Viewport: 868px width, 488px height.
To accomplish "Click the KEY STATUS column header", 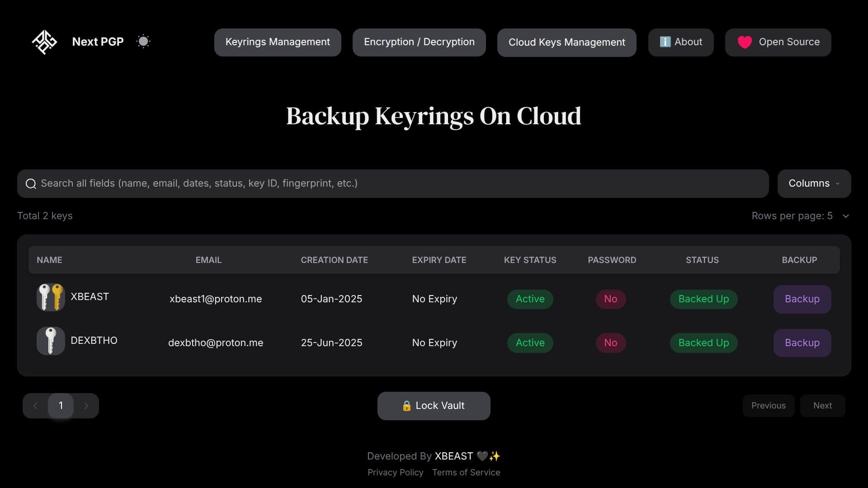I will coord(530,260).
